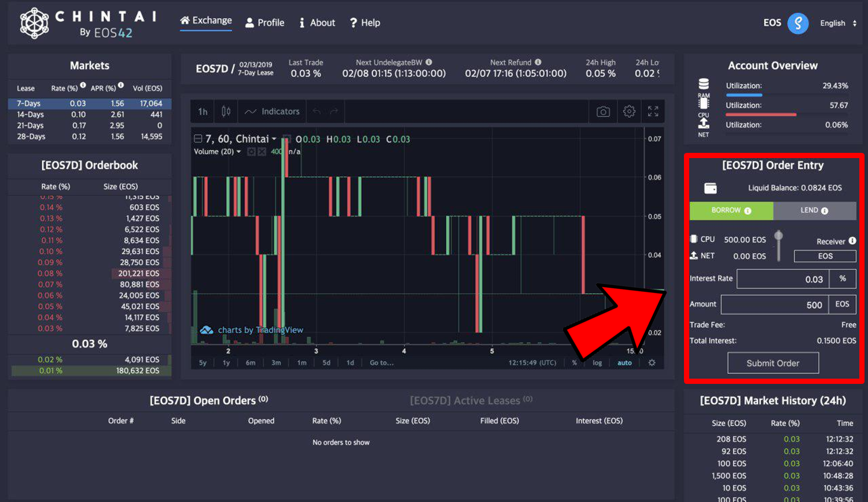
Task: Click the wallet icon beside Liquid Balance
Action: (x=711, y=188)
